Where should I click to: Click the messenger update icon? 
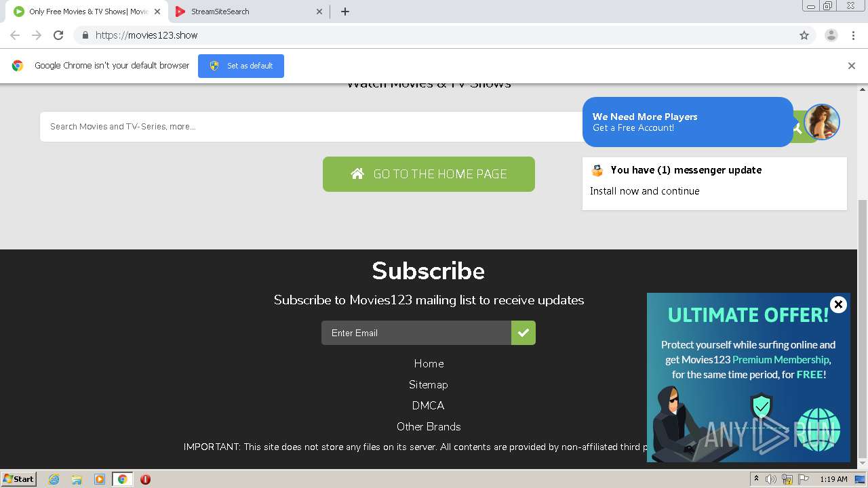(x=597, y=170)
